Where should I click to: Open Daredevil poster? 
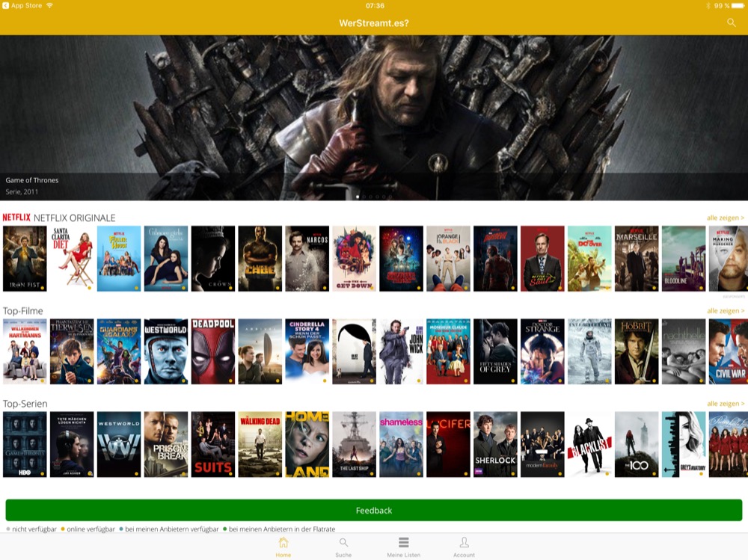[x=496, y=259]
